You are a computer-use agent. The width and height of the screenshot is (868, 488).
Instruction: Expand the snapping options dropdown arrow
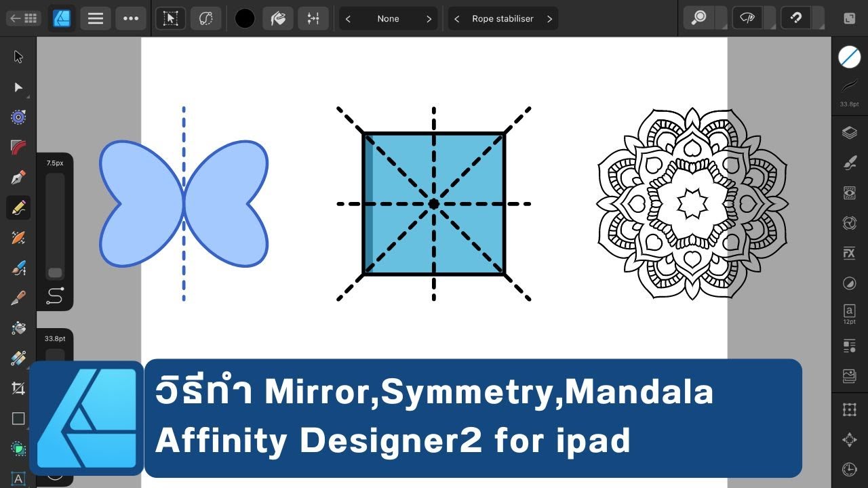[818, 18]
